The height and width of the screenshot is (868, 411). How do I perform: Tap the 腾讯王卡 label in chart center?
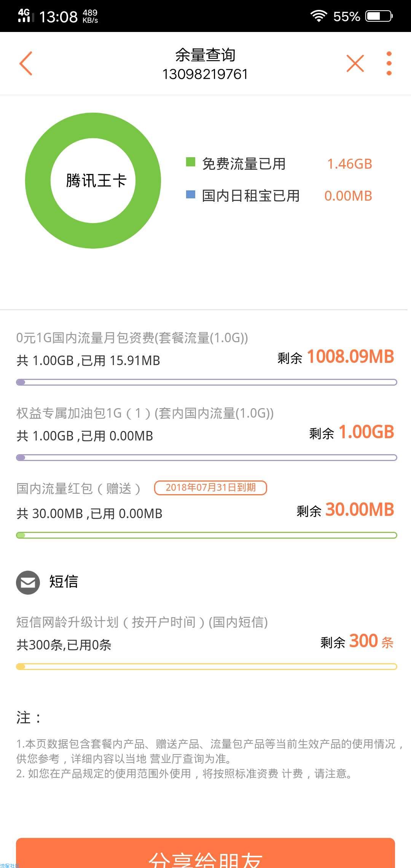96,180
